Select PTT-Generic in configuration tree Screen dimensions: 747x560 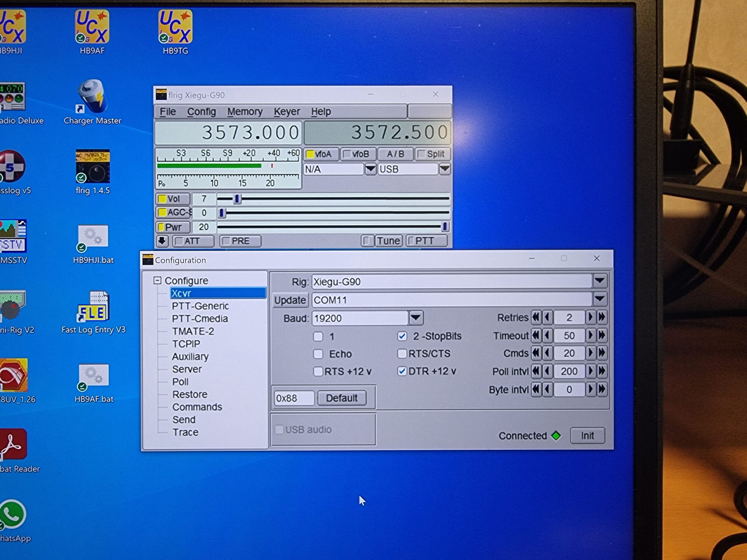[200, 306]
